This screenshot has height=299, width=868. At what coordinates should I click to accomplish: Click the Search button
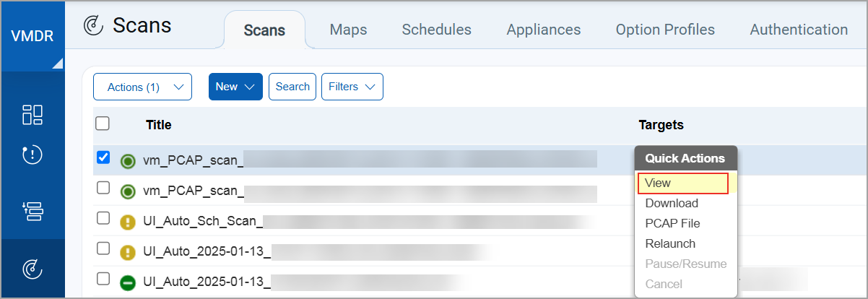coord(292,87)
